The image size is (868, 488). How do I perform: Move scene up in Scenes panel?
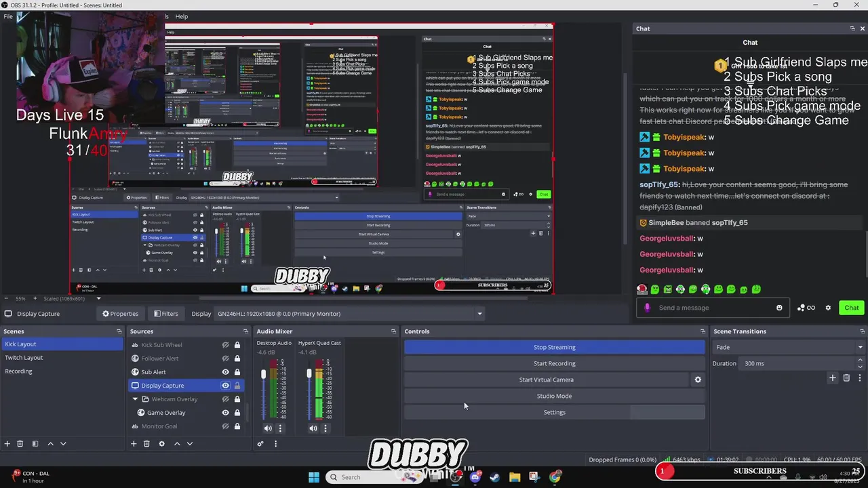[x=50, y=444]
